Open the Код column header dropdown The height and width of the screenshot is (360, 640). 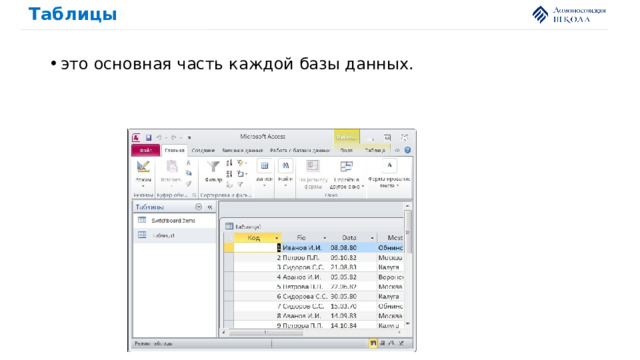click(277, 238)
